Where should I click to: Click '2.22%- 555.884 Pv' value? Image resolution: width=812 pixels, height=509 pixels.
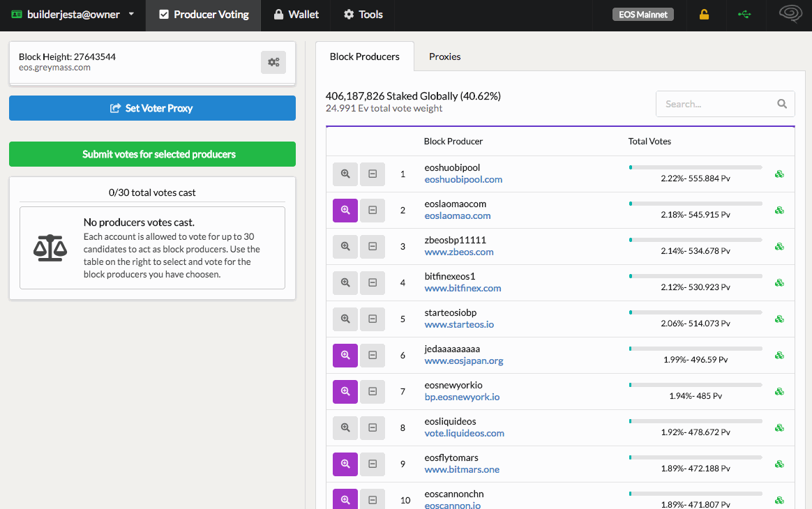coord(696,178)
